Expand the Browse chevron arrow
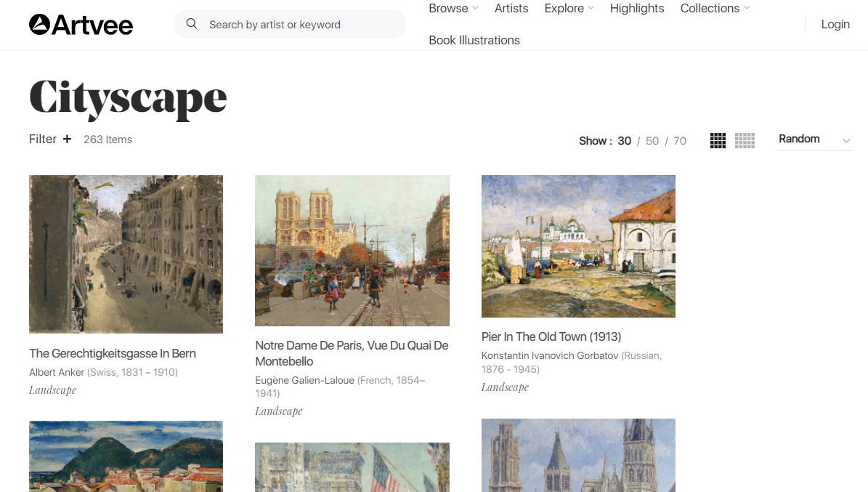 point(475,8)
